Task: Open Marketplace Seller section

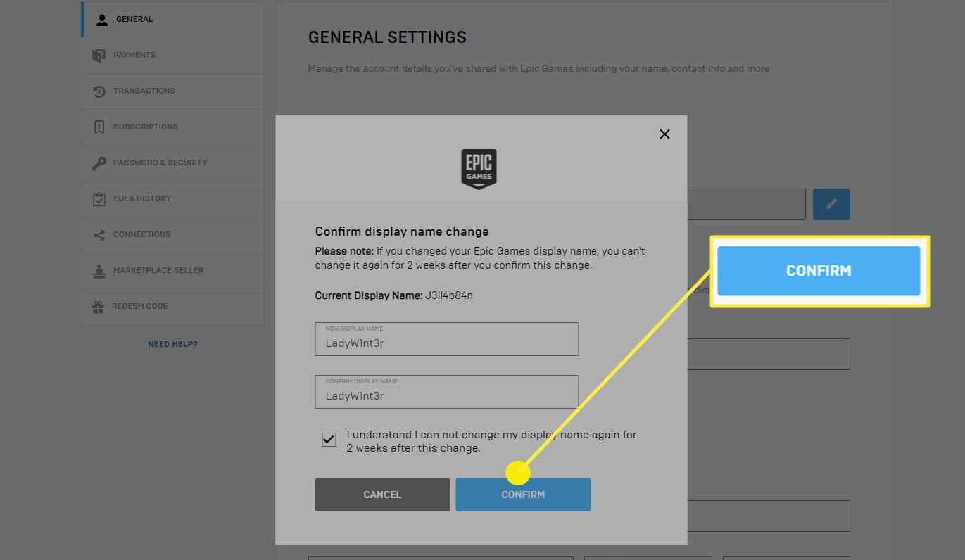Action: click(173, 270)
